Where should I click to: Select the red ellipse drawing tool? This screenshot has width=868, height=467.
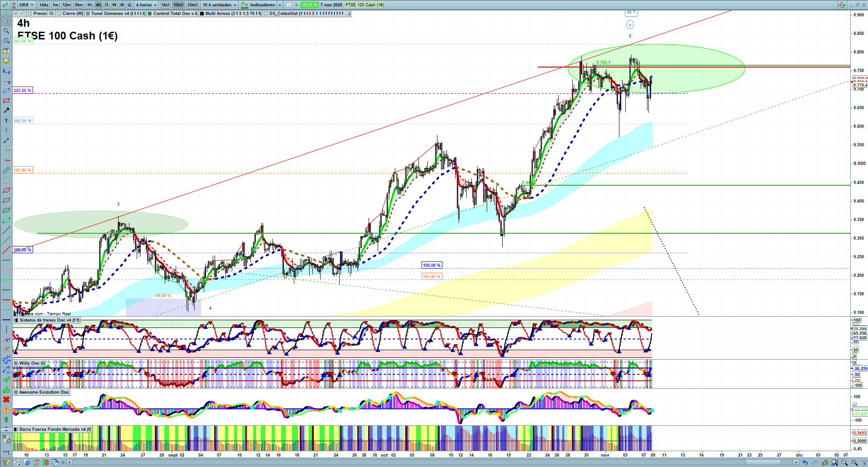click(6, 190)
